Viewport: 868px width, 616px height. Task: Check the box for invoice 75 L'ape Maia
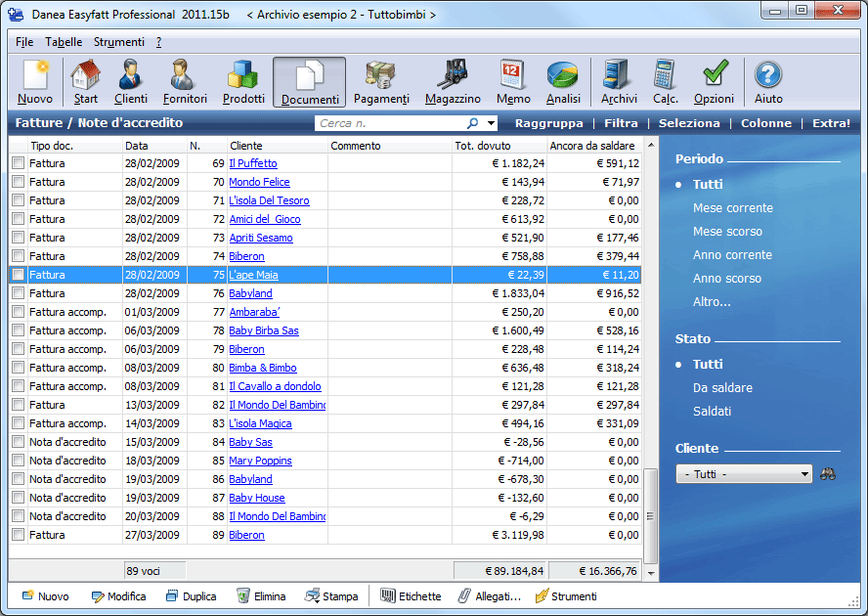(x=19, y=275)
